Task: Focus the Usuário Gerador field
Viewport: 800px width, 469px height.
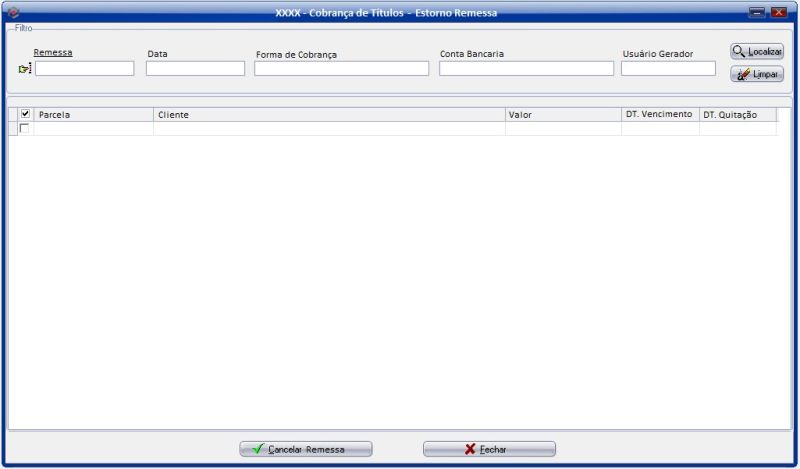Action: tap(668, 68)
